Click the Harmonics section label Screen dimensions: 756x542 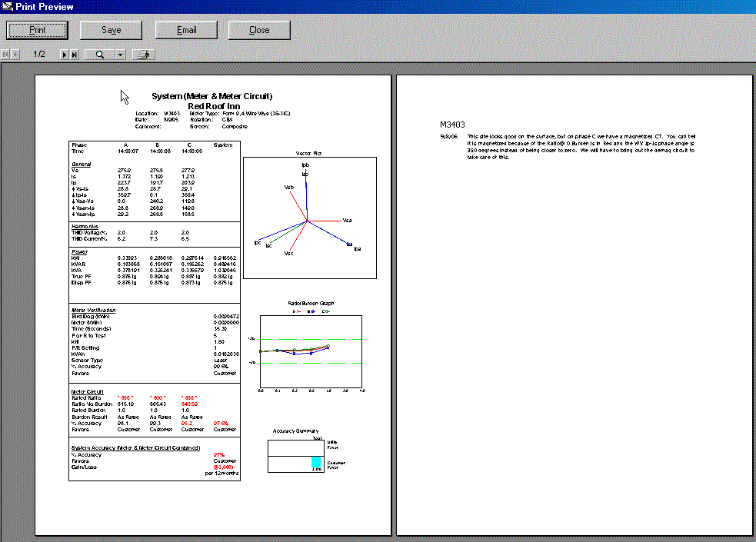(x=85, y=226)
